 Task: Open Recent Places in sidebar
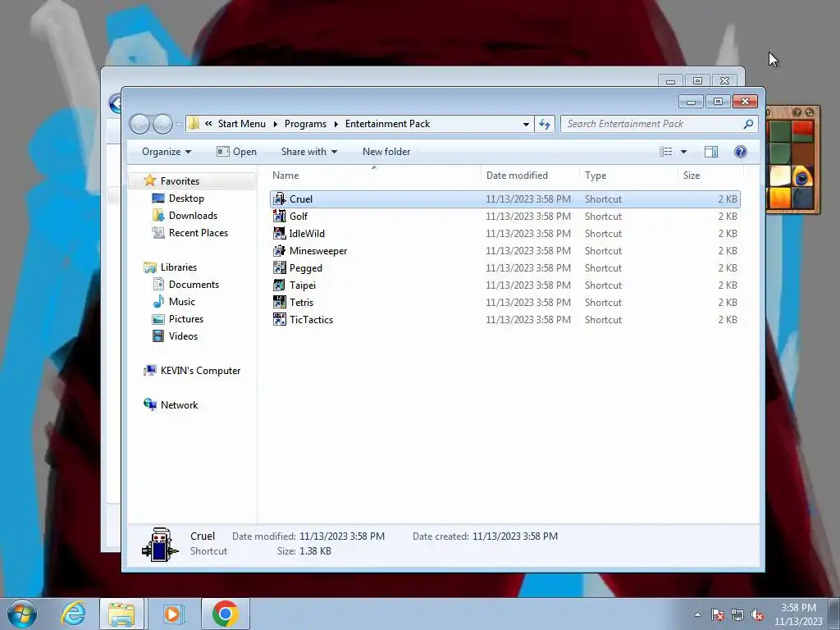[x=199, y=232]
